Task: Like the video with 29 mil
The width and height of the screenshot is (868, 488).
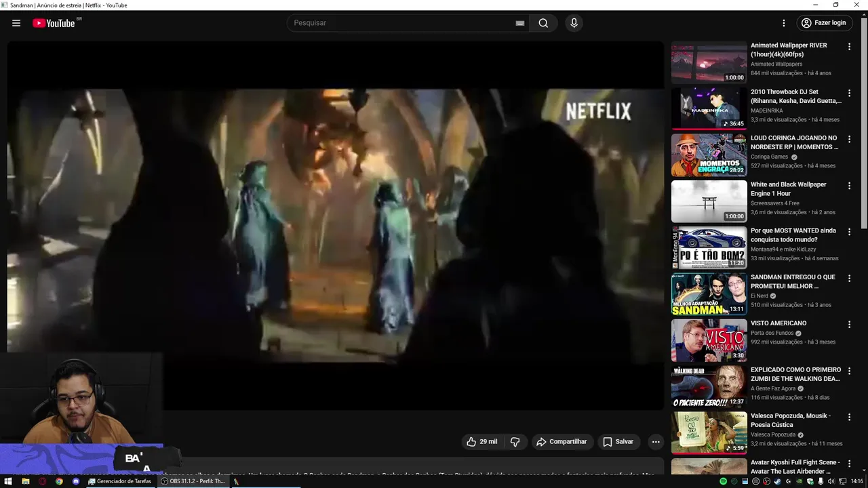Action: tap(481, 441)
